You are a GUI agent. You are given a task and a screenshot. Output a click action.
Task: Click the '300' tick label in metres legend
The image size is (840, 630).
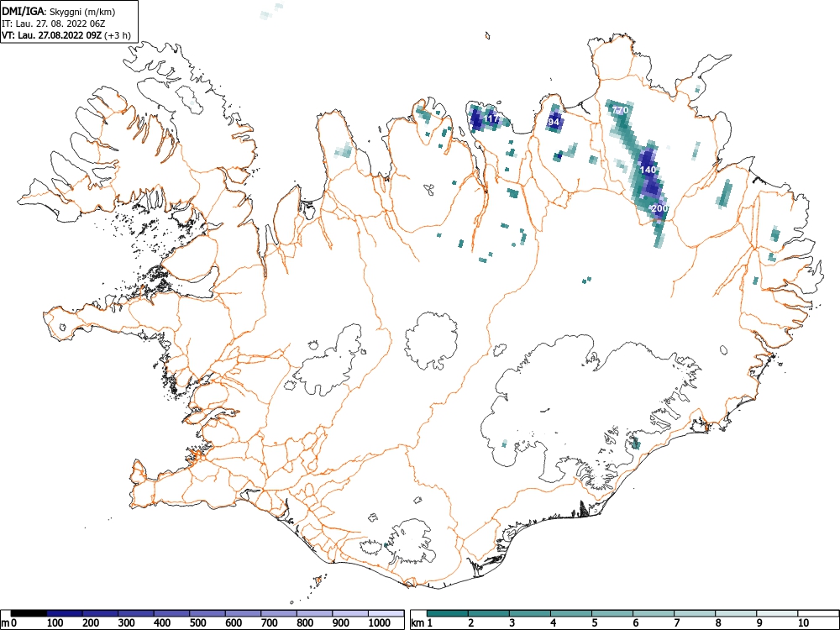[x=127, y=623]
